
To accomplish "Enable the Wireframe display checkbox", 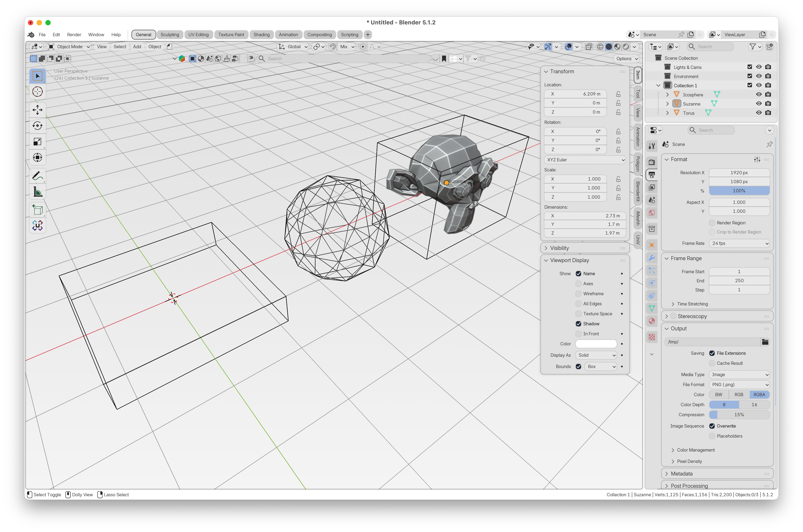I will [x=578, y=294].
